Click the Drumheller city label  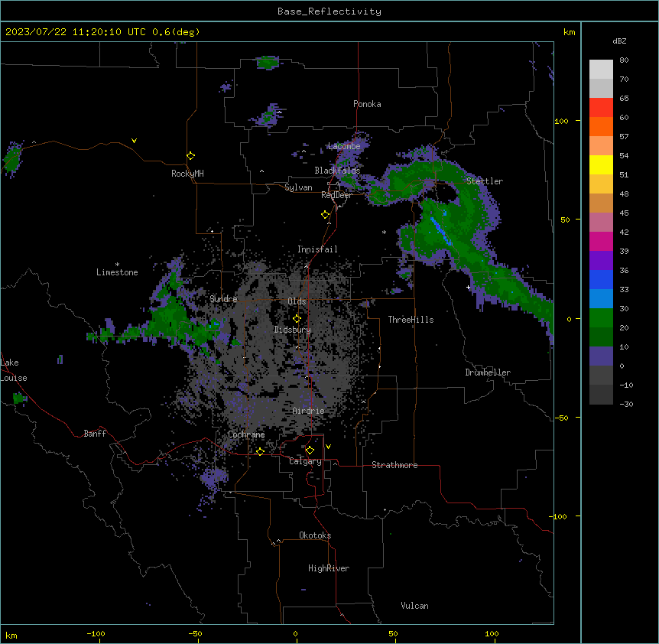tap(488, 372)
